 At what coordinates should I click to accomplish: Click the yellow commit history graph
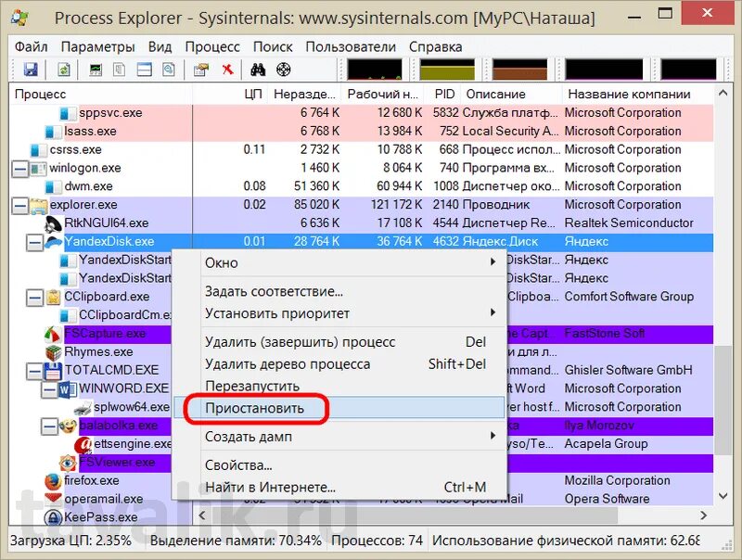tap(447, 69)
